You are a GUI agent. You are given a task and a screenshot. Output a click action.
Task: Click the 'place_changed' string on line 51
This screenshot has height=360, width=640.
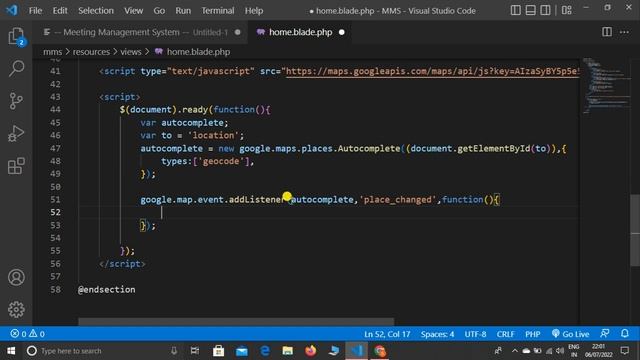[398, 200]
